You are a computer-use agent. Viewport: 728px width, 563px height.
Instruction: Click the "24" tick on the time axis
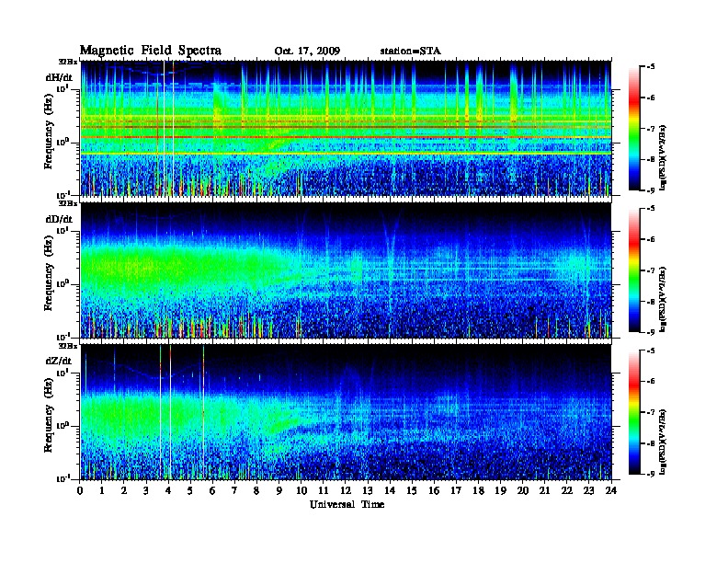tap(611, 490)
